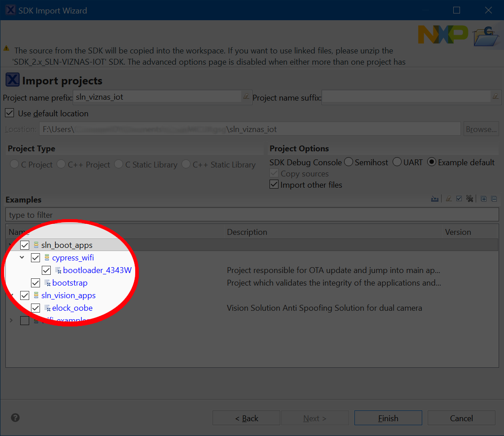Image resolution: width=504 pixels, height=436 pixels.
Task: Click the select-all checkmark toolbar icon
Action: pos(459,199)
